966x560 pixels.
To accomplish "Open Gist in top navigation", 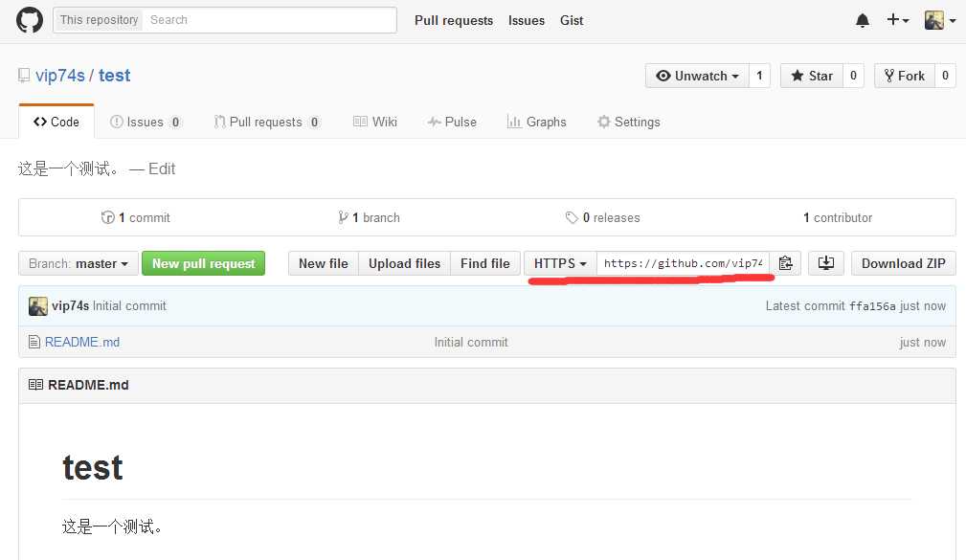I will click(572, 20).
